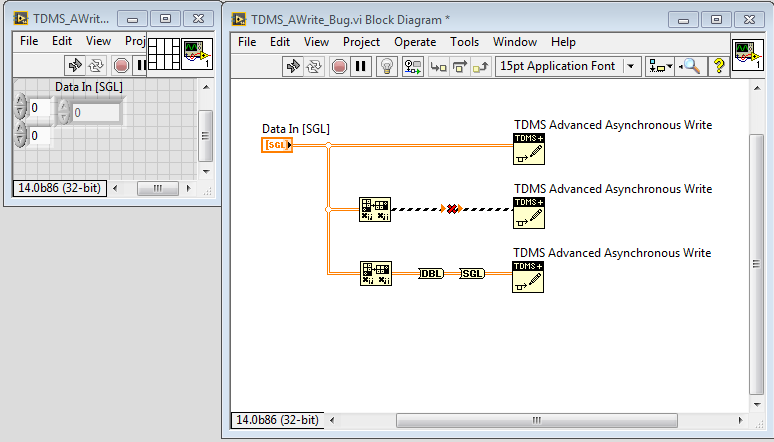Screen dimensions: 774x442
Task: Click broken wire red X marker
Action: tap(452, 209)
